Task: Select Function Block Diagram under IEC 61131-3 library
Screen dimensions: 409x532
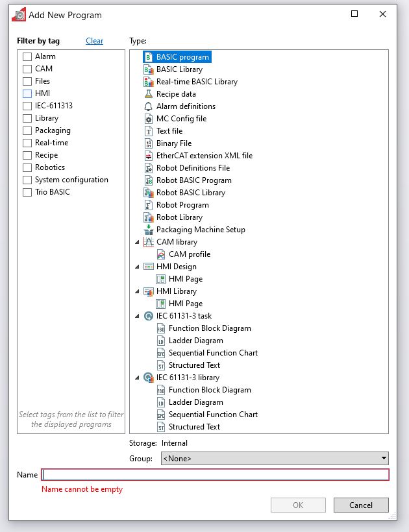Action: click(x=210, y=390)
